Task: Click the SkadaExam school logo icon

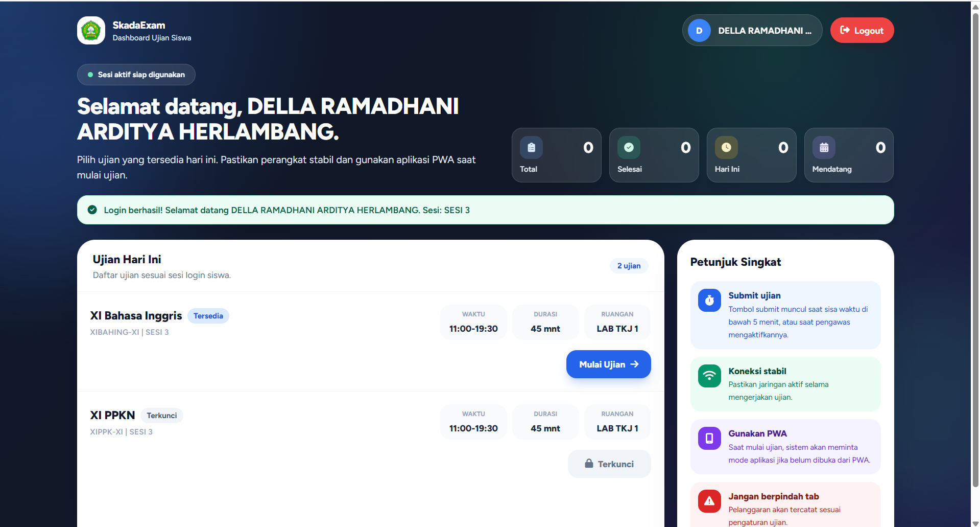Action: click(x=91, y=31)
